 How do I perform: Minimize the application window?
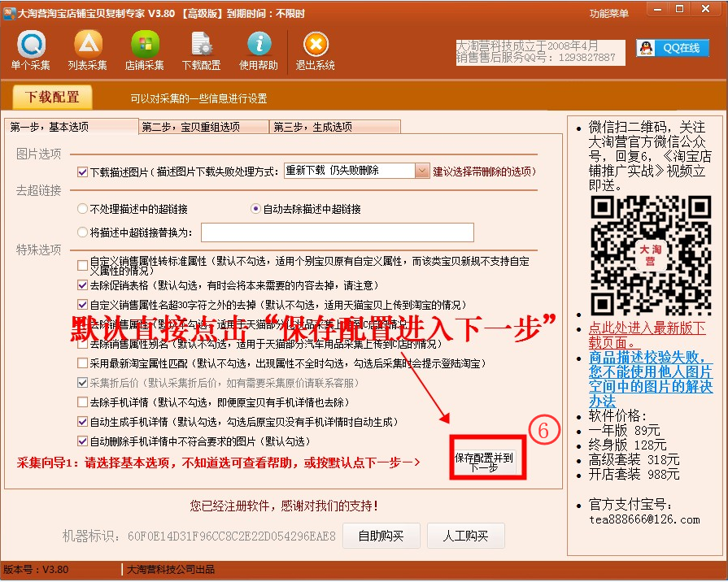tap(657, 9)
